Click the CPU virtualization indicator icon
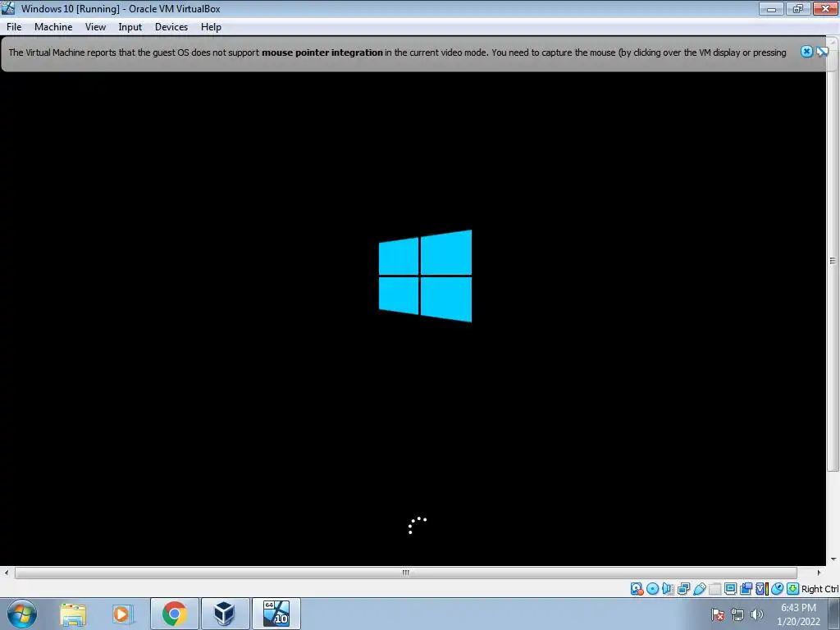The image size is (840, 630). [761, 589]
